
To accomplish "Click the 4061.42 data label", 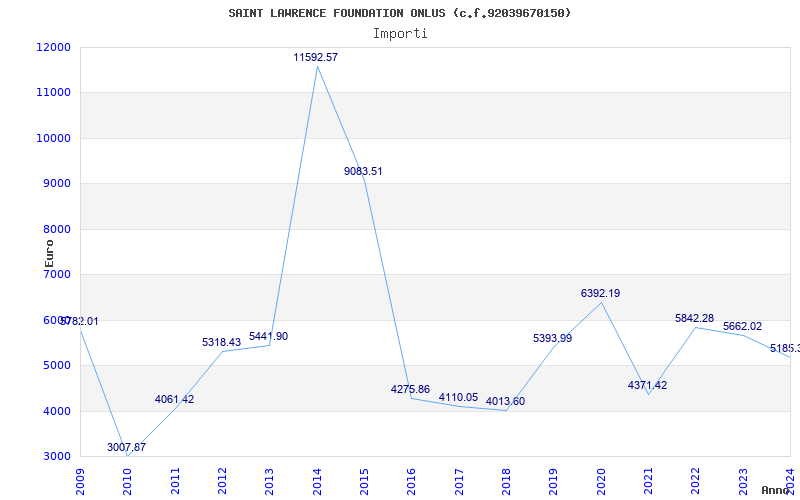I will (174, 399).
